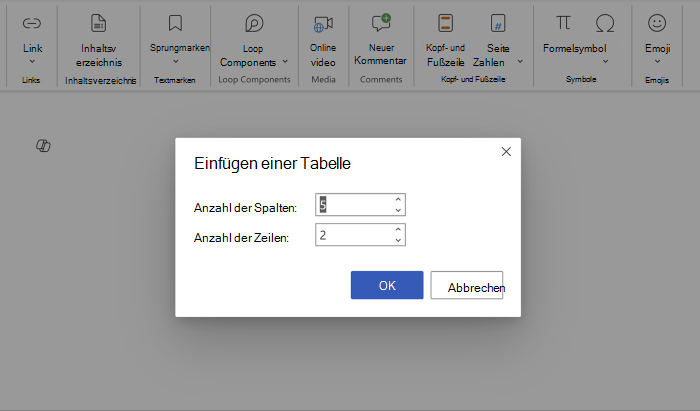Viewport: 700px width, 411px height.
Task: Insert a formula with the pi icon
Action: [x=563, y=22]
